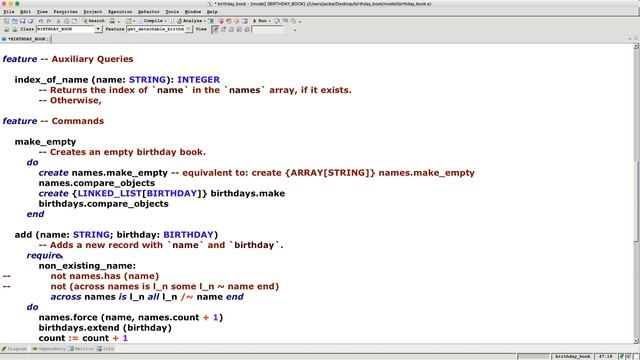Open the Tools menu
This screenshot has width=640, height=360.
click(x=172, y=12)
